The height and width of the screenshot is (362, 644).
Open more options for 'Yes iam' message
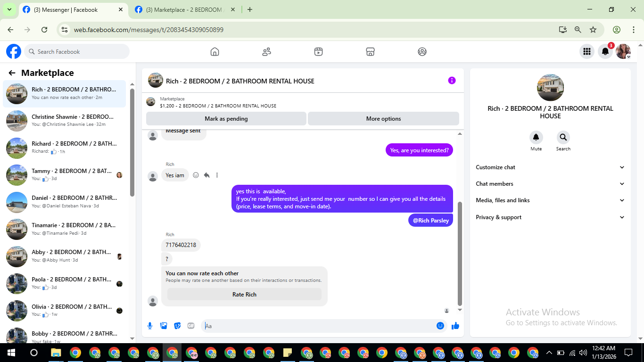217,175
